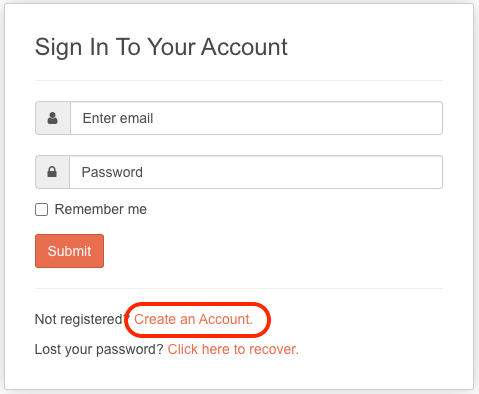Click the divider line below Submit button
Screen dimensions: 479x394
pyautogui.click(x=239, y=288)
